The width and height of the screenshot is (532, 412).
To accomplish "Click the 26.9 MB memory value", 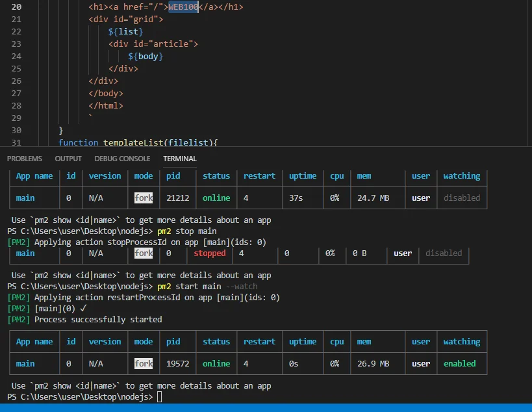I will 373,363.
